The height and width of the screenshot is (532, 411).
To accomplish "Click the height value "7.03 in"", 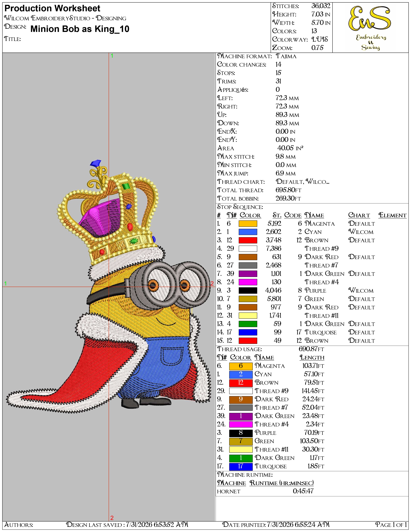I will point(321,14).
